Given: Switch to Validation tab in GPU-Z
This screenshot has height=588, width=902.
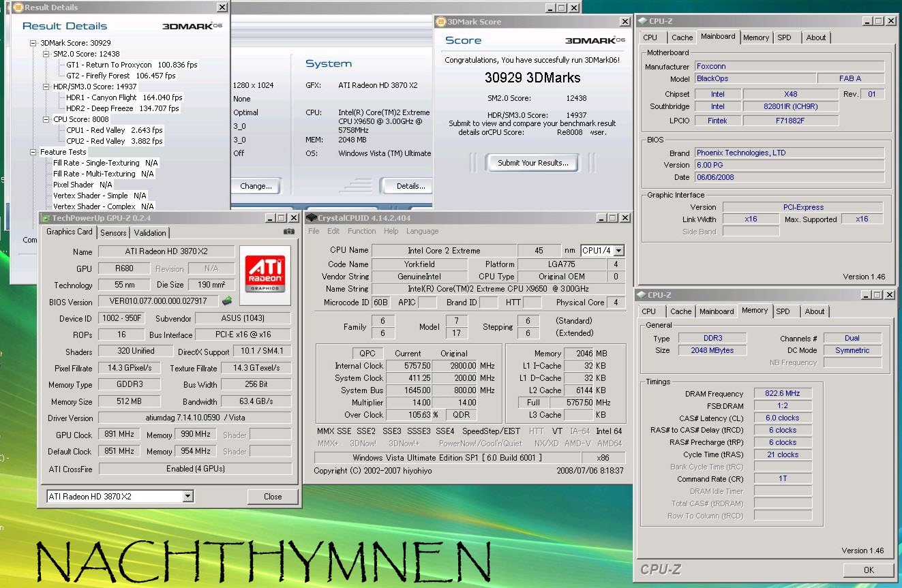Looking at the screenshot, I should point(150,233).
